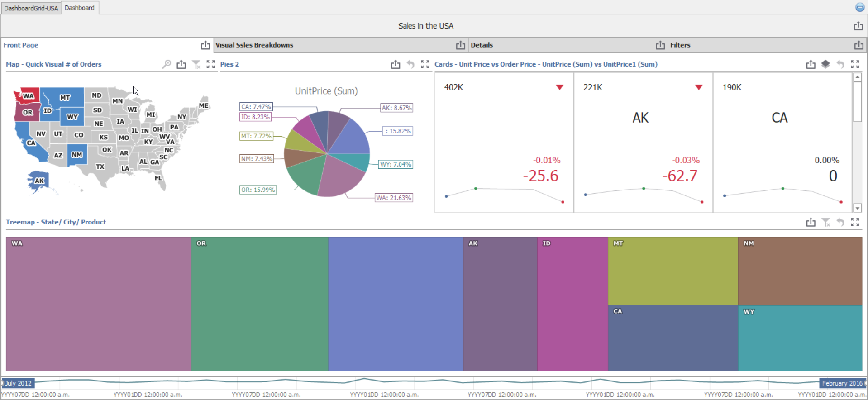Click the Treemap undo arrow icon

tap(840, 222)
